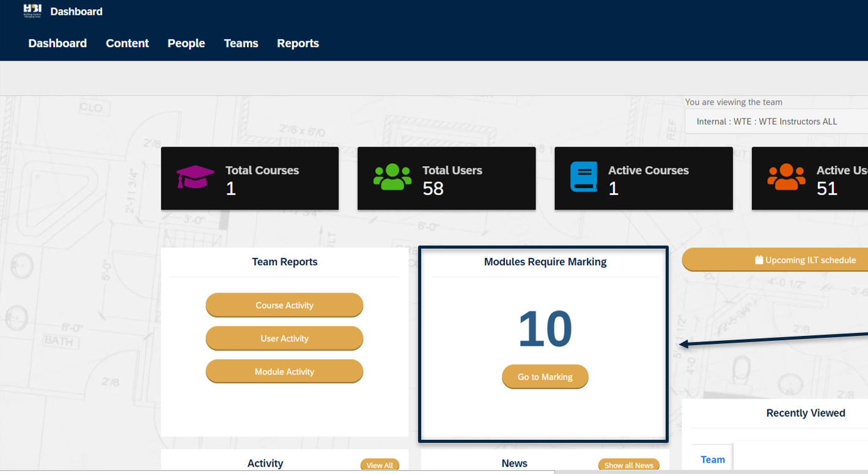Image resolution: width=868 pixels, height=474 pixels.
Task: Click the orange Active Users group icon
Action: point(786,178)
